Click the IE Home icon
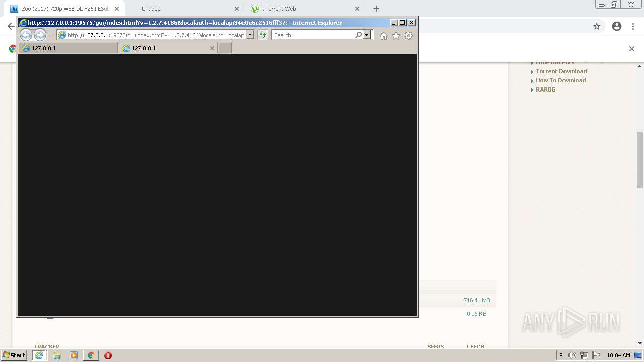Screen dimensions: 644x362 (384, 36)
